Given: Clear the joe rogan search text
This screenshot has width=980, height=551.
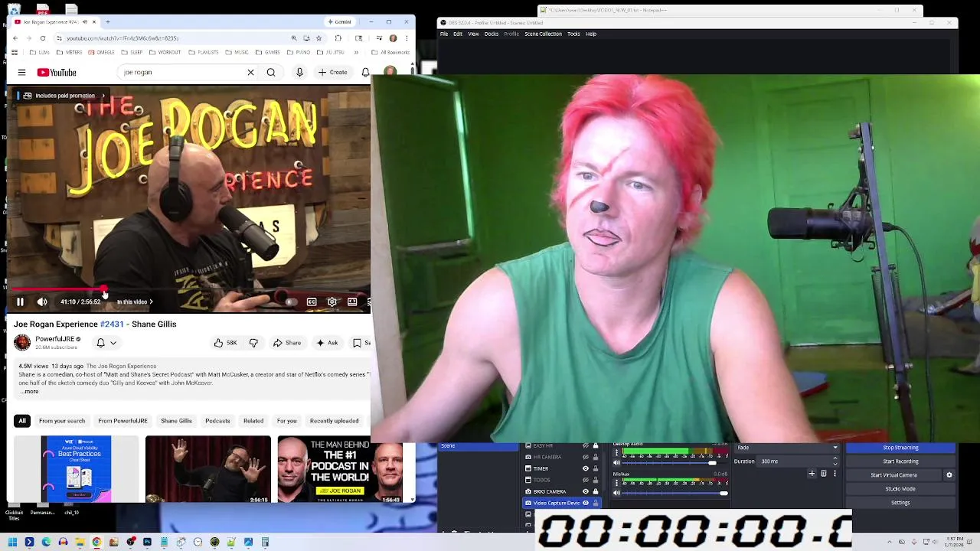Looking at the screenshot, I should pos(250,73).
